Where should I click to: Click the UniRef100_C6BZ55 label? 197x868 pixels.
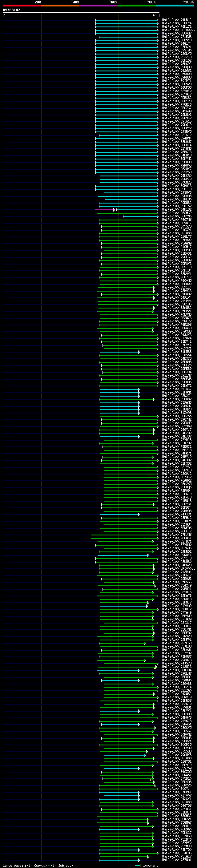[x=176, y=416]
